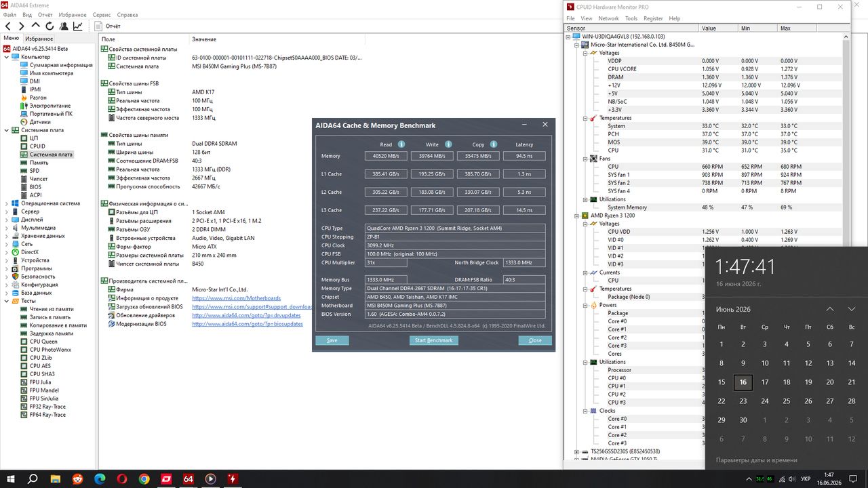Expand the Операционная система tree node

(6, 203)
